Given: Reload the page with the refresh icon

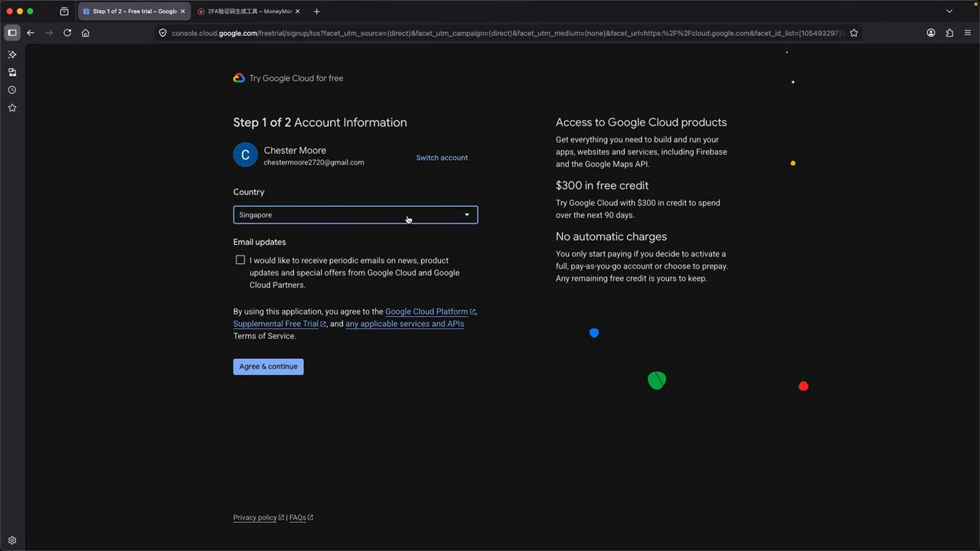Looking at the screenshot, I should click(67, 33).
